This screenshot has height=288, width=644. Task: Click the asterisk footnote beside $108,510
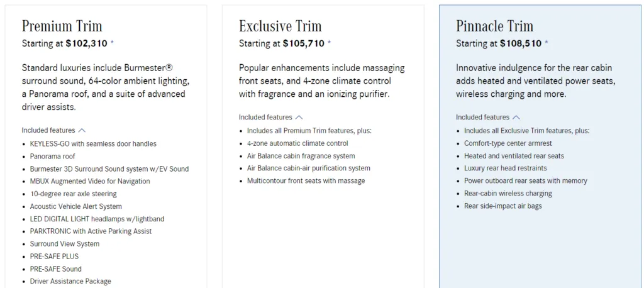click(547, 44)
